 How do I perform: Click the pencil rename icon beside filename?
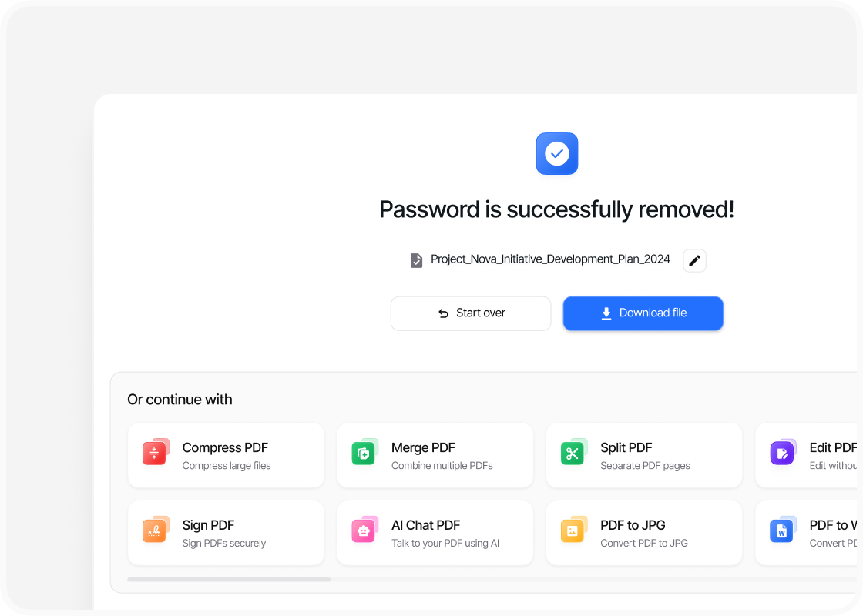tap(694, 261)
